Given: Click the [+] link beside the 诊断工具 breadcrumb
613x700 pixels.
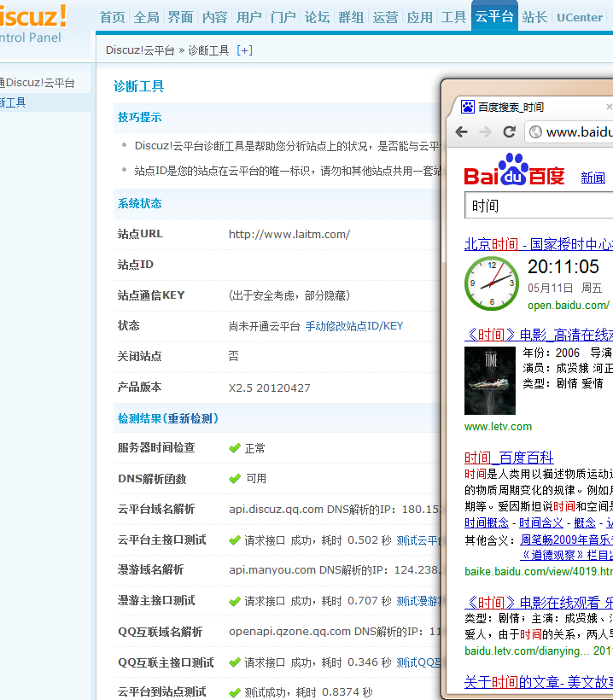Looking at the screenshot, I should (245, 50).
